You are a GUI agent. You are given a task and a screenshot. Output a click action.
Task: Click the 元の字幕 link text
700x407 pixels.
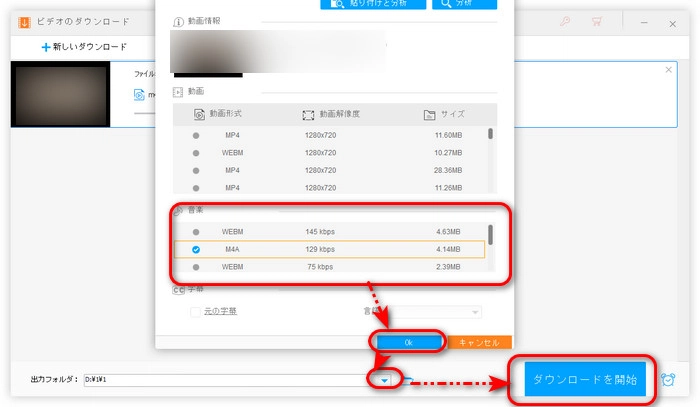pos(220,311)
